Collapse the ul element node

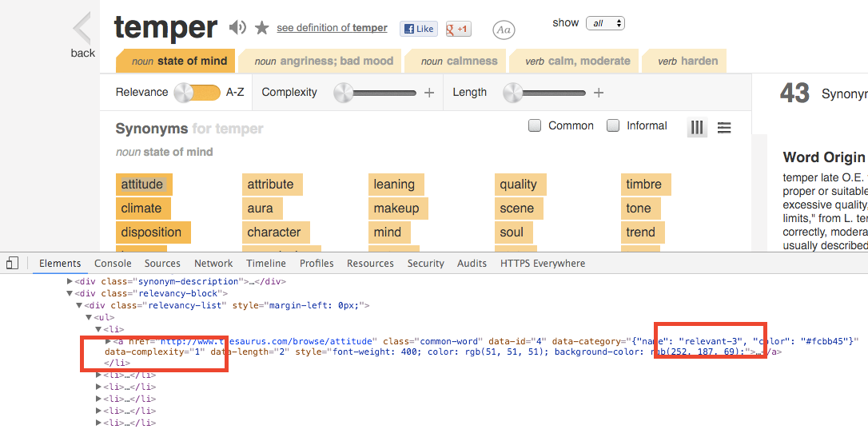(x=89, y=317)
